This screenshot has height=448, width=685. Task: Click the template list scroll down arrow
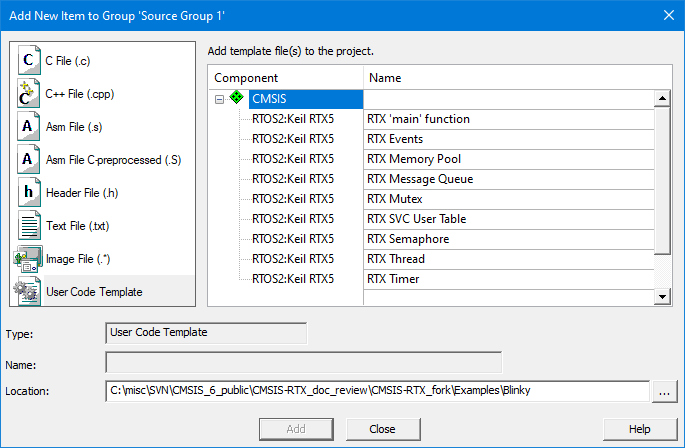click(662, 297)
